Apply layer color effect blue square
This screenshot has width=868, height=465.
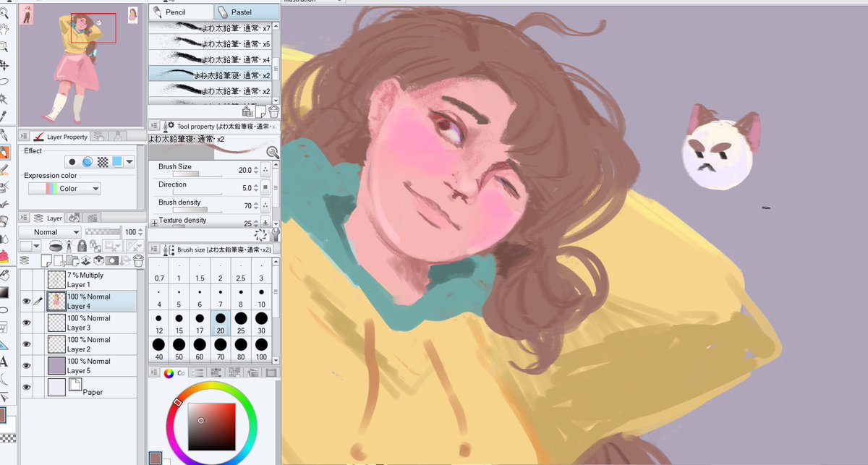(x=117, y=162)
